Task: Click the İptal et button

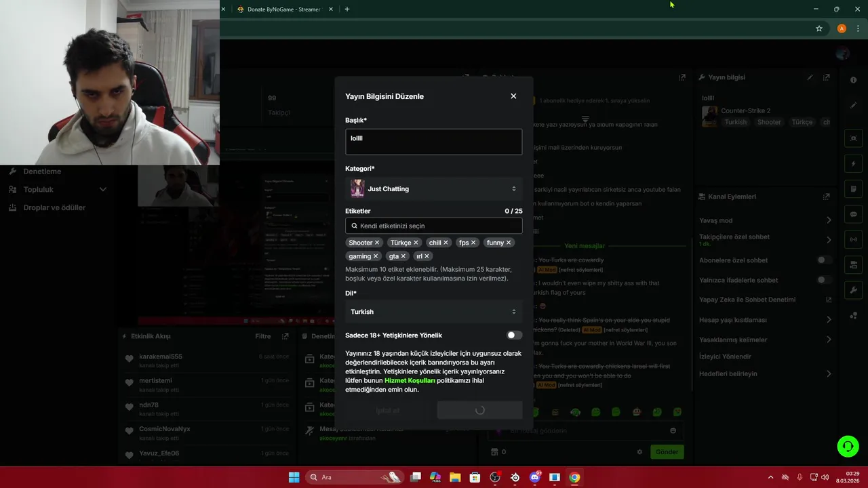Action: 388,410
